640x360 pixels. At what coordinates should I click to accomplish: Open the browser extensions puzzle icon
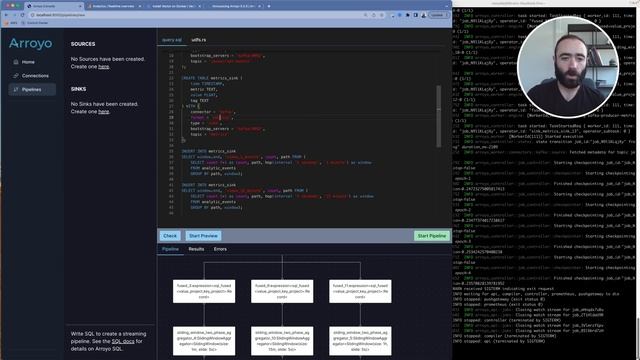[x=407, y=15]
